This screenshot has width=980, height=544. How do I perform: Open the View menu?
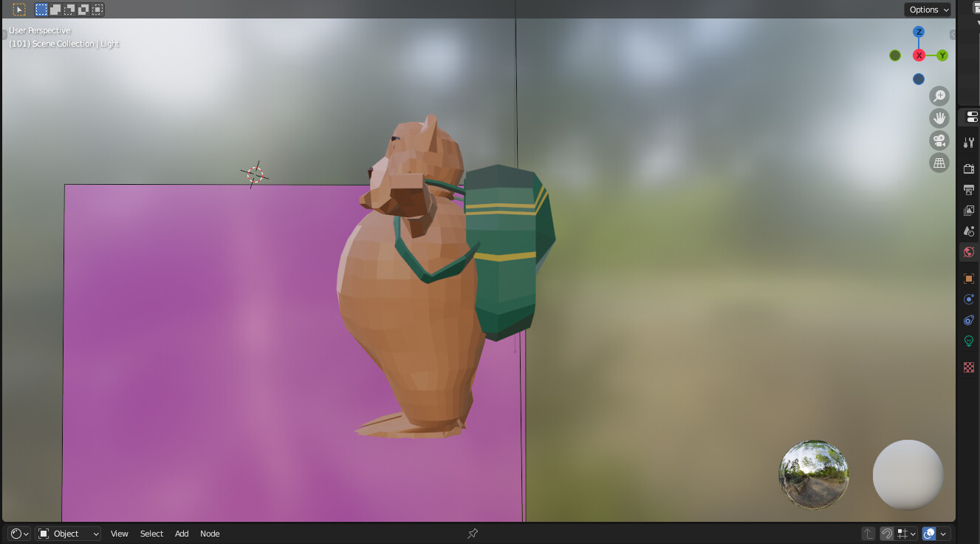coord(120,534)
